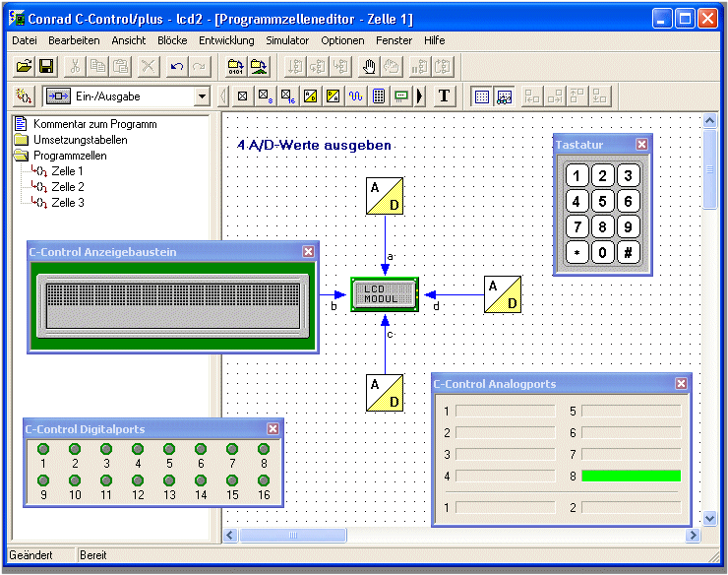Undo the last action with the blue arrow

coord(177,67)
